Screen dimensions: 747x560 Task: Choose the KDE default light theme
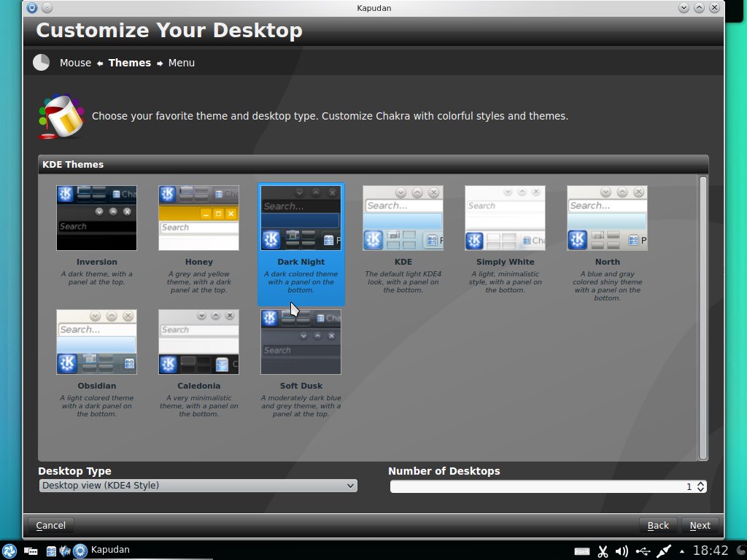403,218
